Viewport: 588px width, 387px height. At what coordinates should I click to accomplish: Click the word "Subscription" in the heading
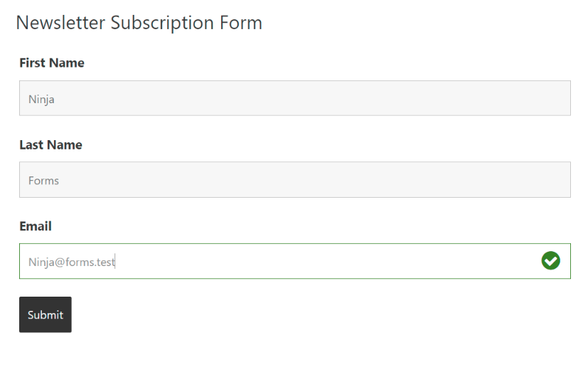click(x=162, y=24)
